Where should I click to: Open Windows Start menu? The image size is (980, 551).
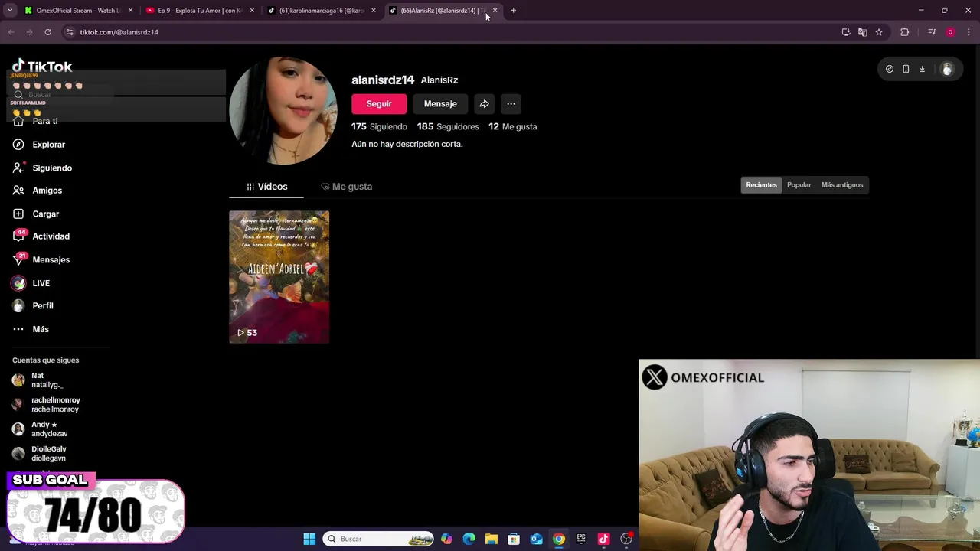pyautogui.click(x=309, y=540)
